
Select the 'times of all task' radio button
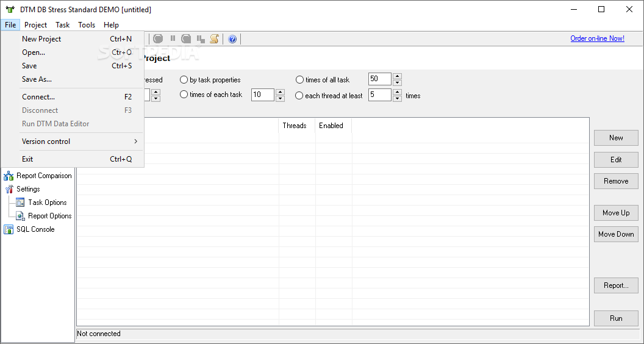[x=299, y=80]
